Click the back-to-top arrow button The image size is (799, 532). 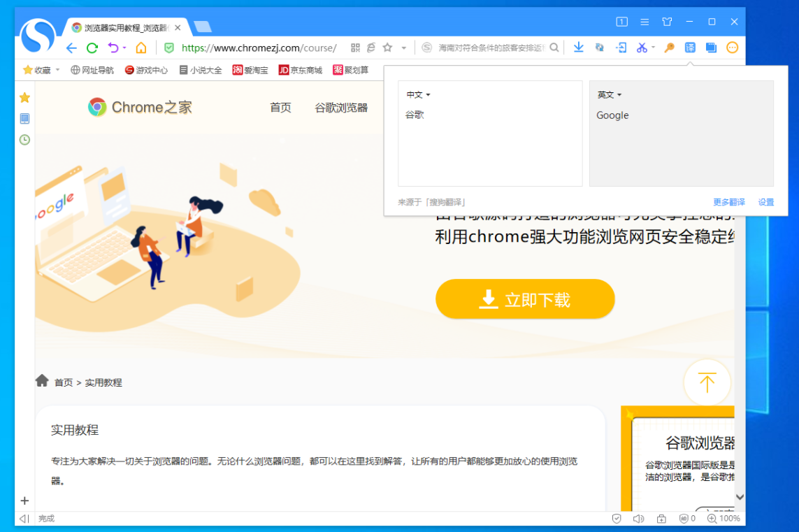coord(707,382)
